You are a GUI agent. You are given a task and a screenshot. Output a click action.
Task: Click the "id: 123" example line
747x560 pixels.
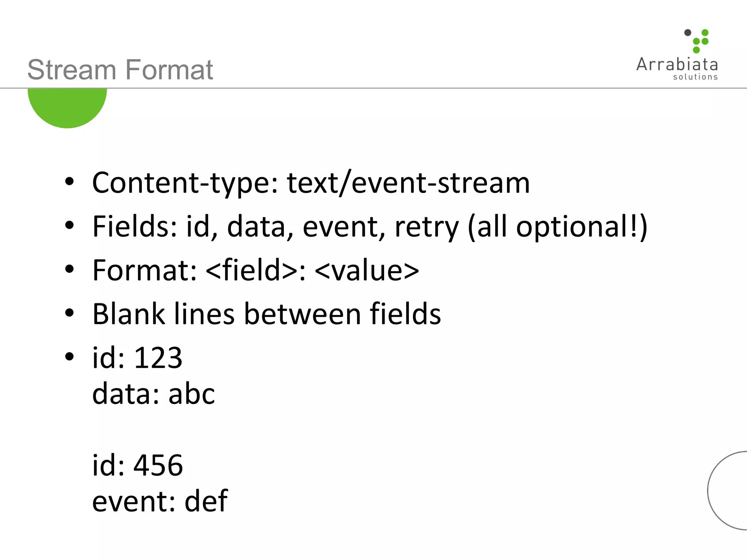point(137,358)
